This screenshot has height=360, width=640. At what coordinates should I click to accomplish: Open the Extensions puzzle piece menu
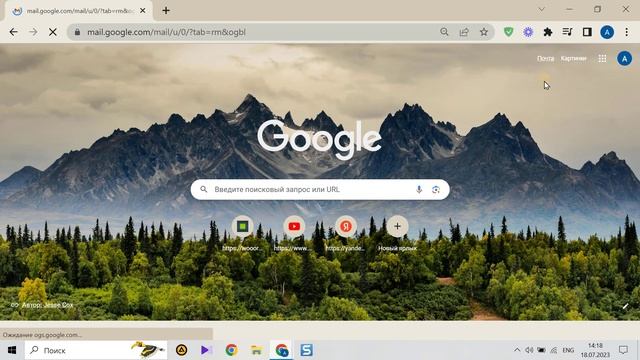pyautogui.click(x=548, y=32)
